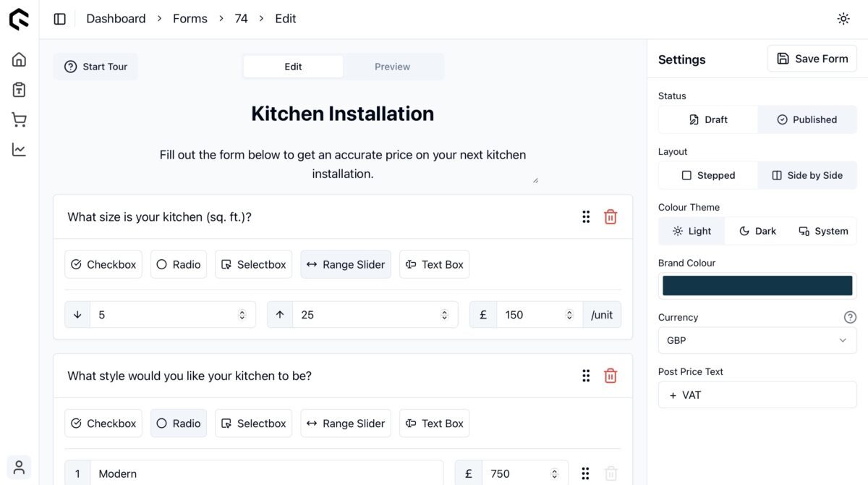Click the currency help question mark icon
Screen dimensions: 868x485
[850, 317]
